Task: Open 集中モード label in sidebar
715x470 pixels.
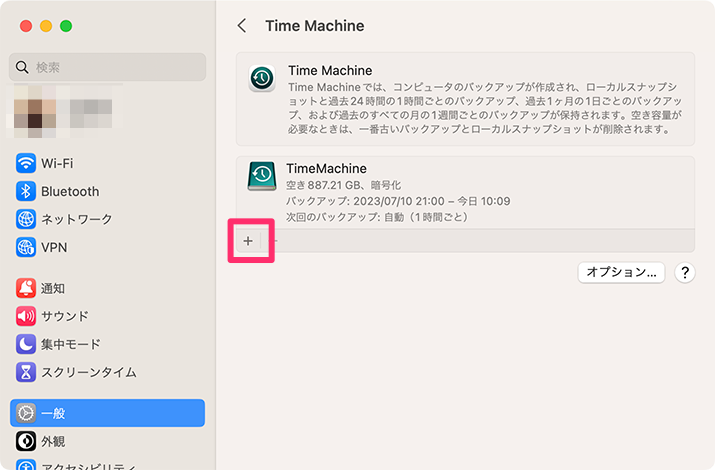Action: 71,344
